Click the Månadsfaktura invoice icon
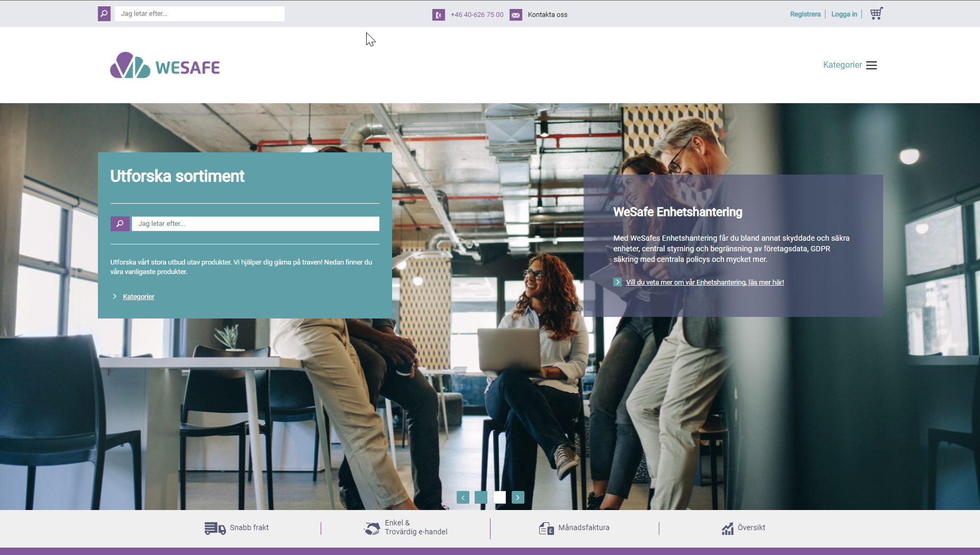Screen dimensions: 980x555 tap(546, 528)
